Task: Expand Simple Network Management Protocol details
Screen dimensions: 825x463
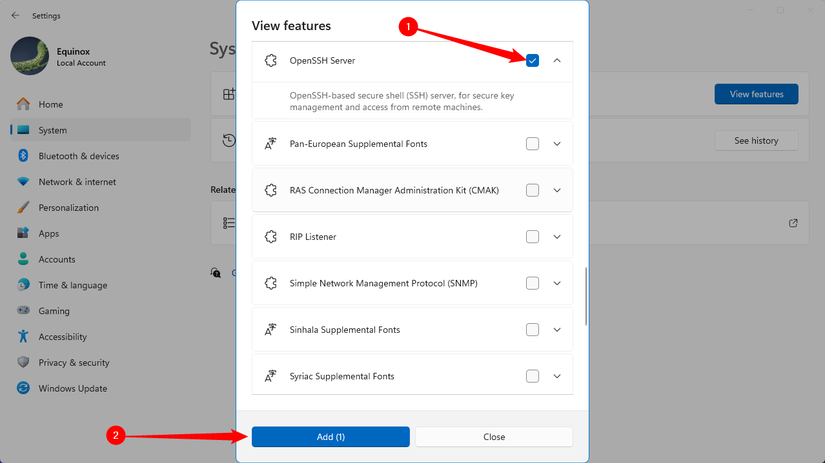Action: [557, 283]
